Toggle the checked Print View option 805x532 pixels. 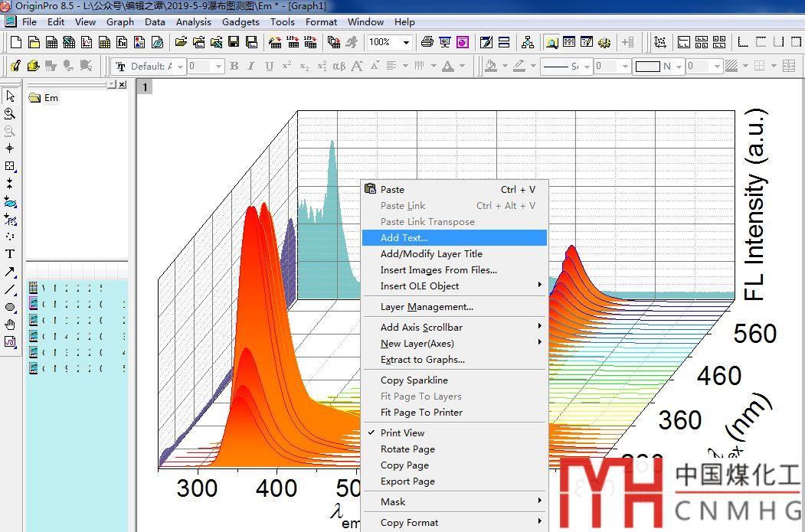[402, 432]
